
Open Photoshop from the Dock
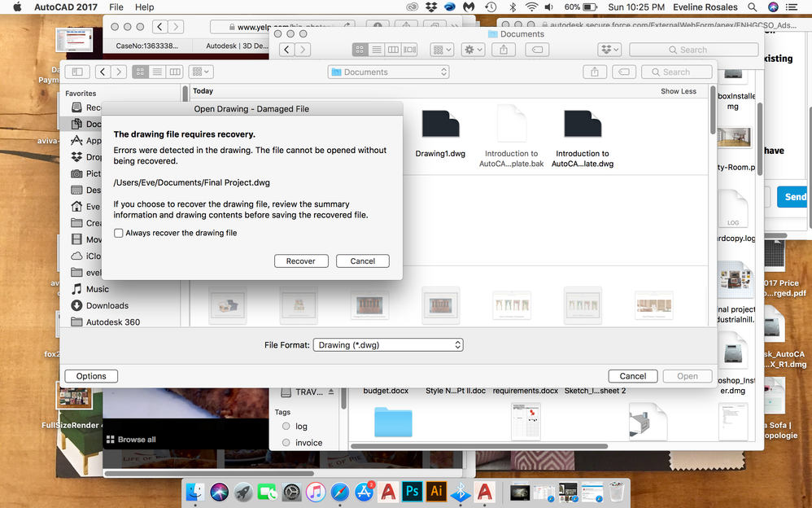click(x=413, y=492)
